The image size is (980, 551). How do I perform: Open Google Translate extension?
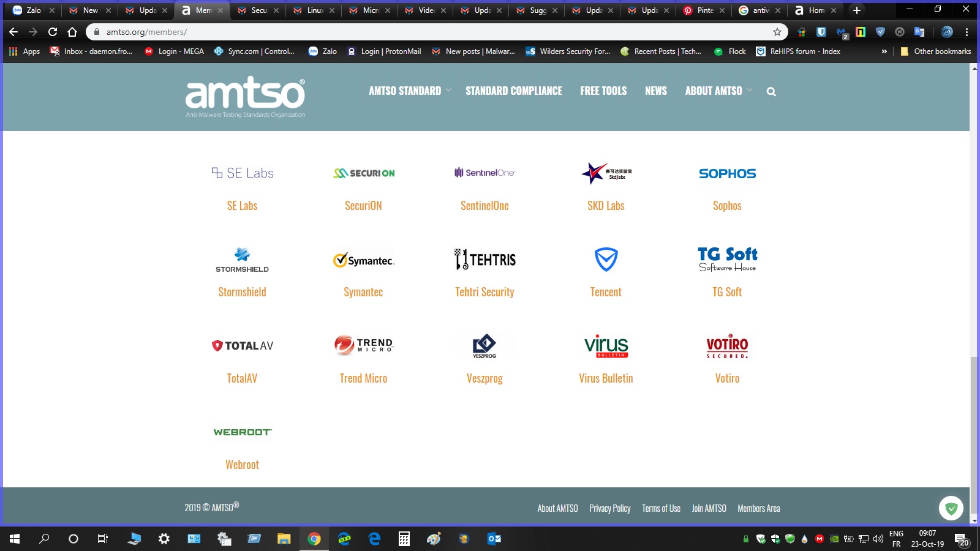[919, 32]
